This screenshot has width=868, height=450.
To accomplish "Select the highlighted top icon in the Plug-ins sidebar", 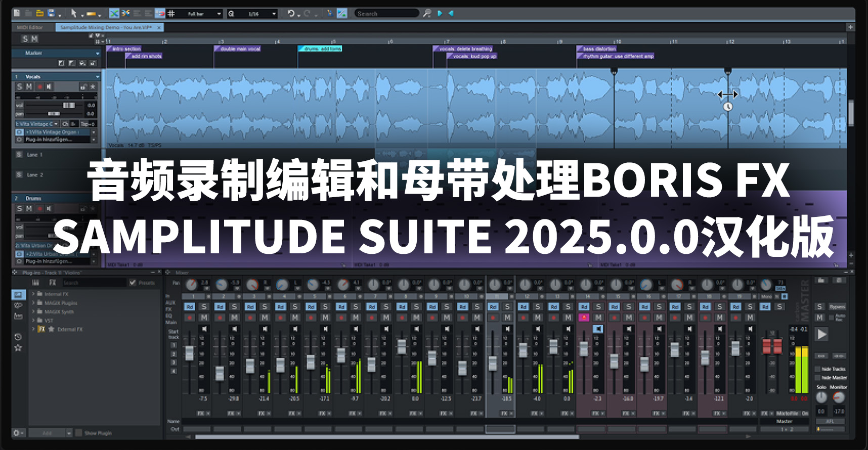I will click(x=18, y=294).
